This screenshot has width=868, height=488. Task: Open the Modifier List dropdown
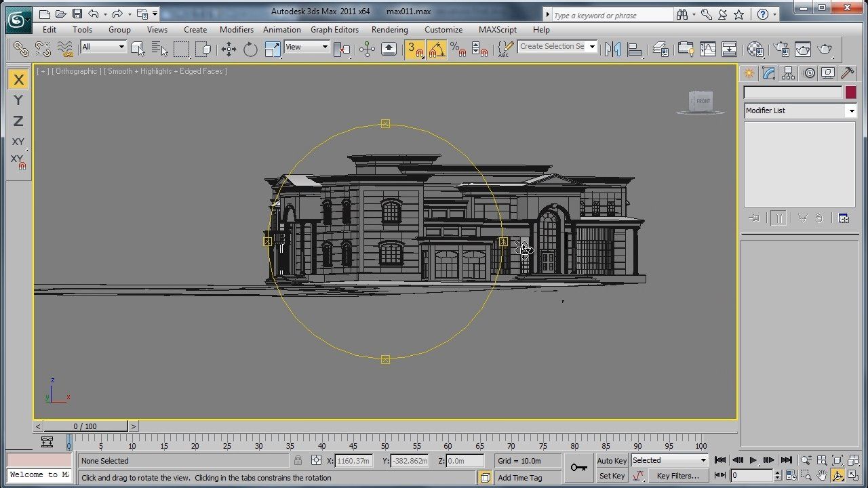[x=800, y=110]
